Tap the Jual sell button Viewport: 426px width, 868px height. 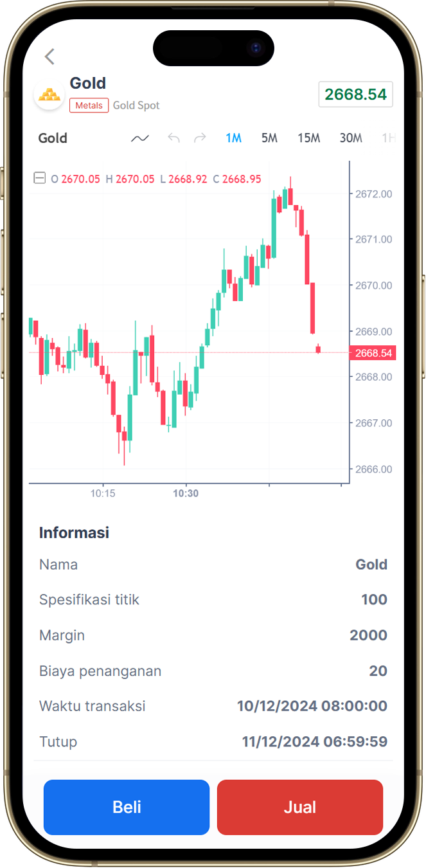click(x=300, y=808)
